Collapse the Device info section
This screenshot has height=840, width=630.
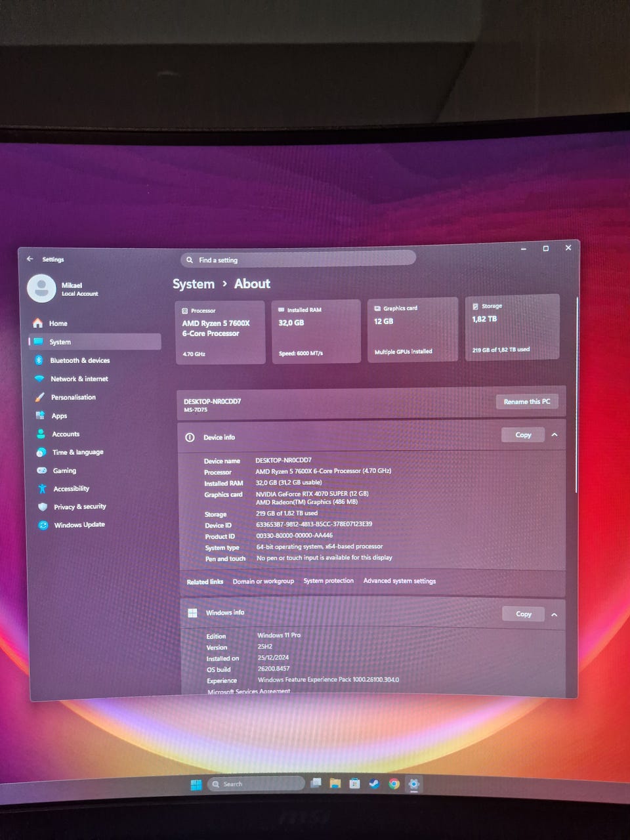pos(555,434)
